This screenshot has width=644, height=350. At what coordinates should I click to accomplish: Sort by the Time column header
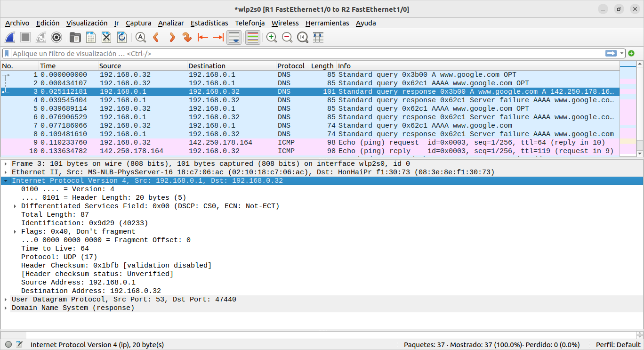click(68, 66)
